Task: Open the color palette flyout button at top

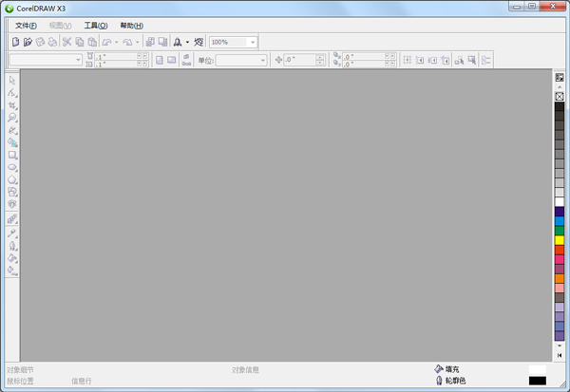Action: (560, 78)
